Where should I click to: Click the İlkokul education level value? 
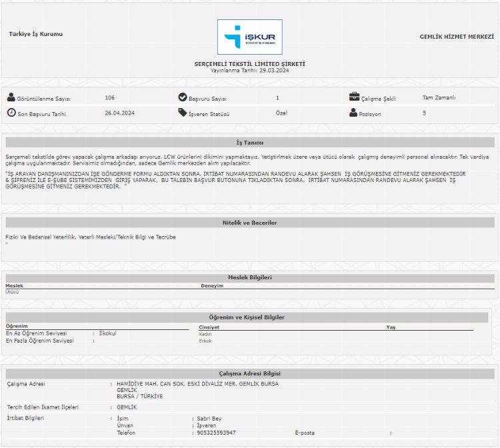coord(107,333)
